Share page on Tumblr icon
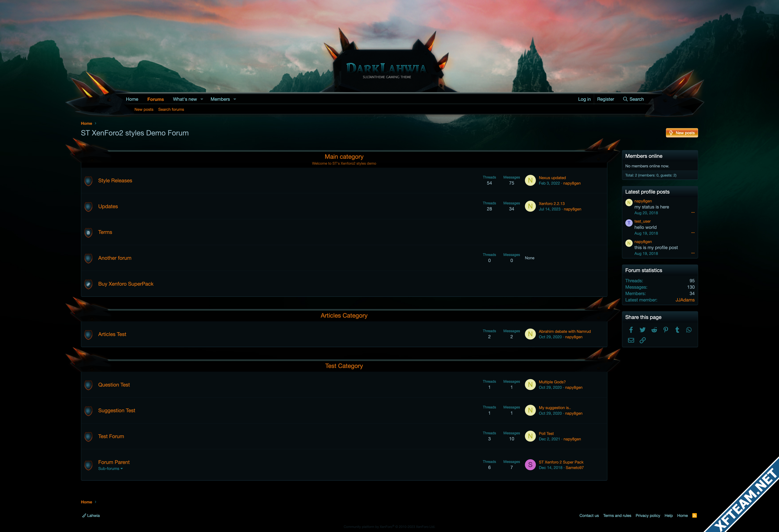779x532 pixels. pos(677,330)
